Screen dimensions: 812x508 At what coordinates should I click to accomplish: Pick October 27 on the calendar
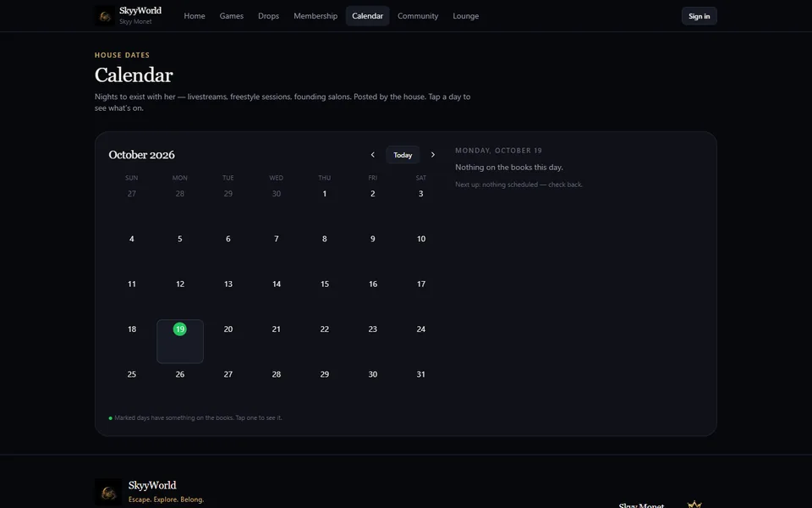pos(228,386)
